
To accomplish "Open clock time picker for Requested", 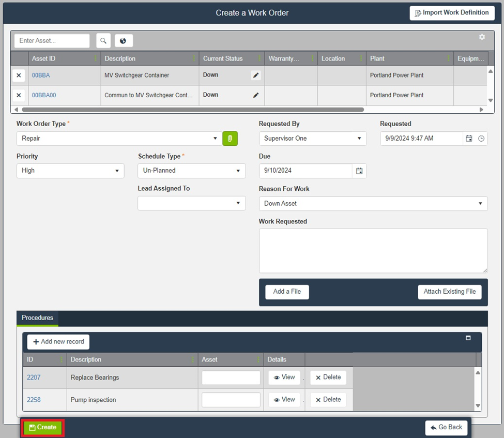I will [481, 139].
